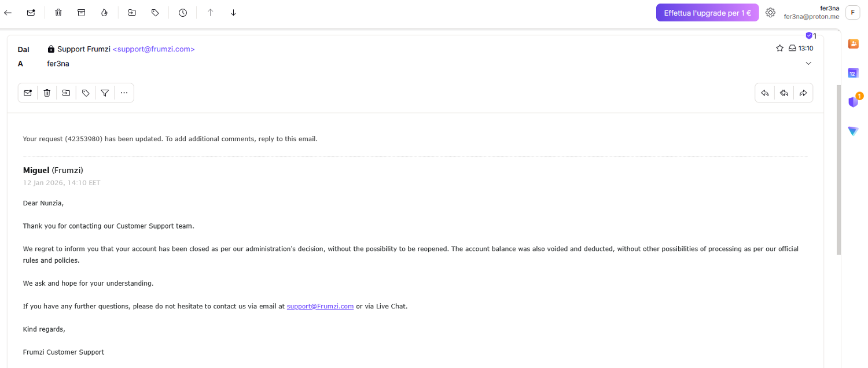
Task: Open the label-as dropdown in the top toolbar
Action: tap(155, 12)
